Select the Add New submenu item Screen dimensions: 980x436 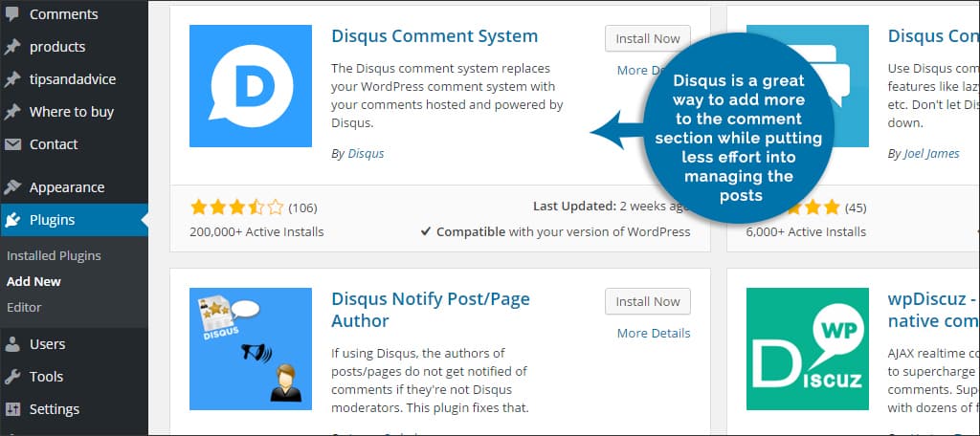pyautogui.click(x=33, y=281)
